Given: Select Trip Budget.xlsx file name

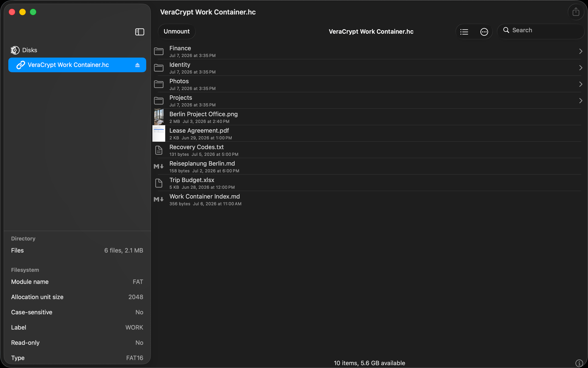Looking at the screenshot, I should coord(192,180).
